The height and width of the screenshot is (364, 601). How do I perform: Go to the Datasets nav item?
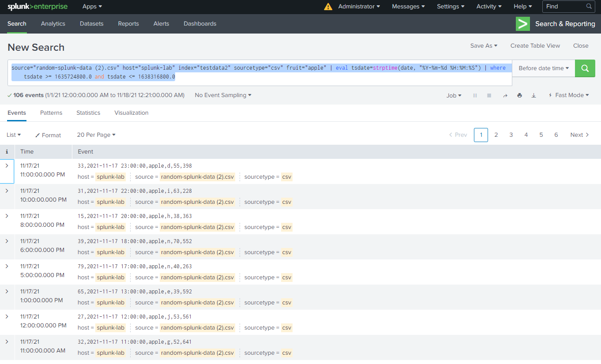pyautogui.click(x=92, y=24)
